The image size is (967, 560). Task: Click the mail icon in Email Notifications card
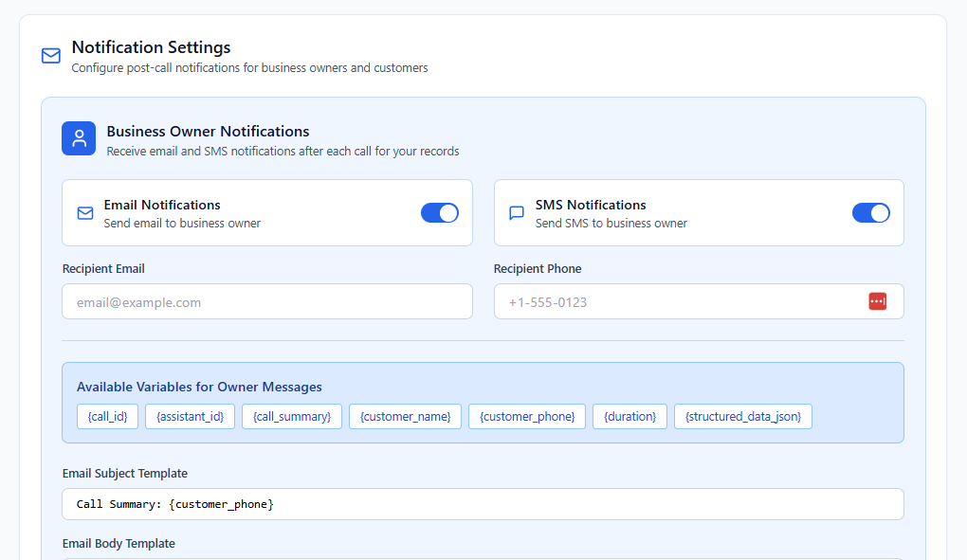[x=84, y=213]
